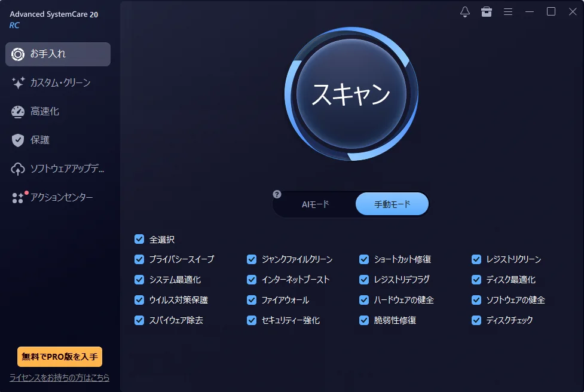This screenshot has height=392, width=584.
Task: Uncheck ウイルス対策保護 checkbox
Action: tap(139, 300)
